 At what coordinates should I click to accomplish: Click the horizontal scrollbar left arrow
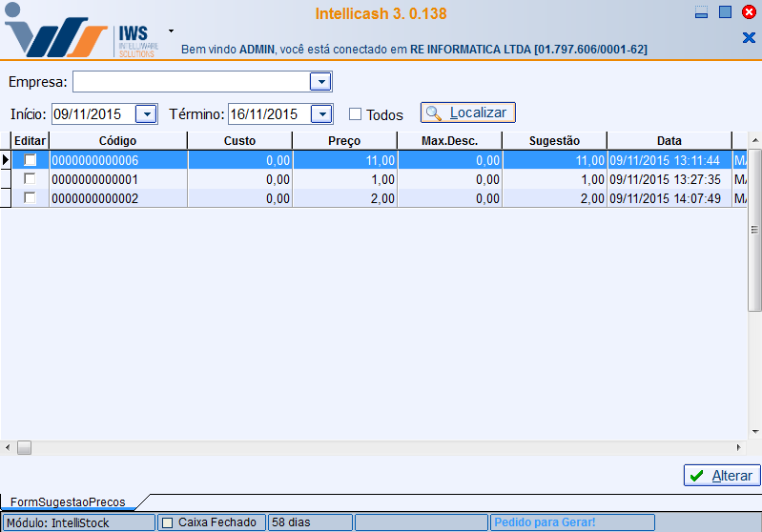(x=8, y=447)
